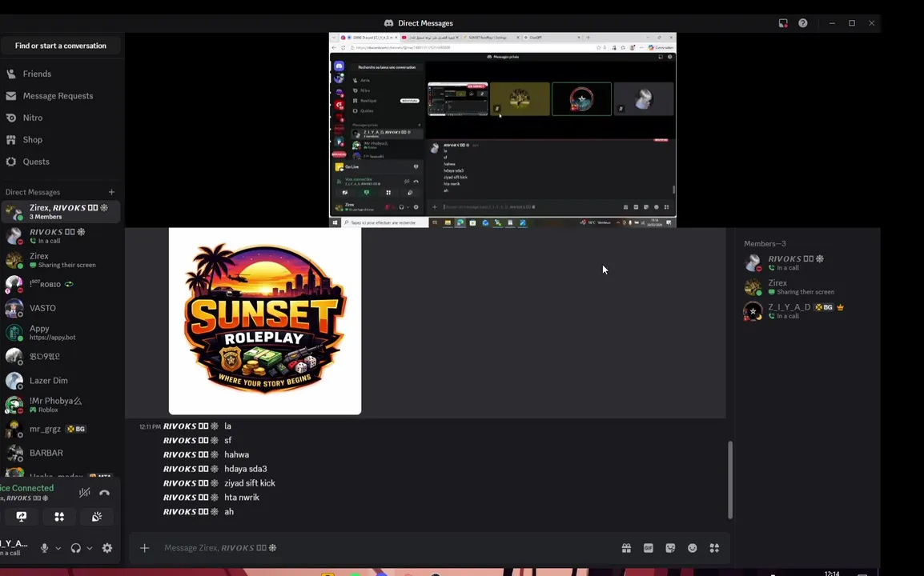
Task: Create a new DM with plus icon
Action: point(111,192)
